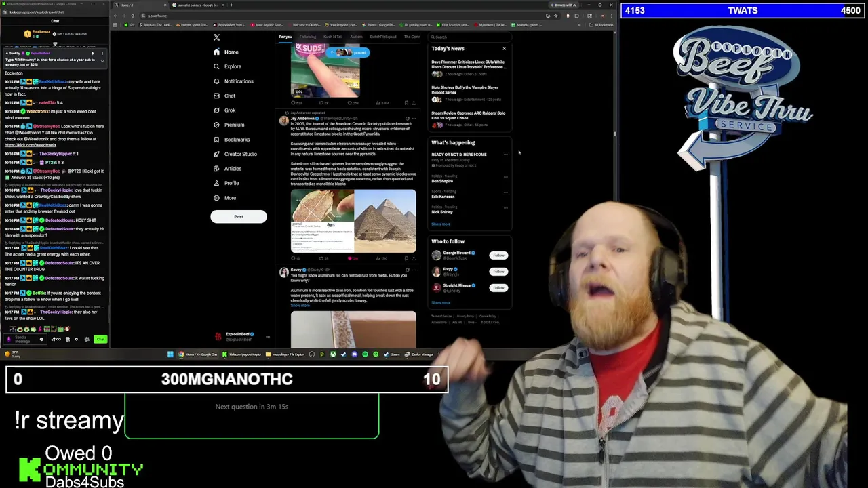This screenshot has height=488, width=868.
Task: Switch to the surrealist painters Chrome tab
Action: point(197,5)
